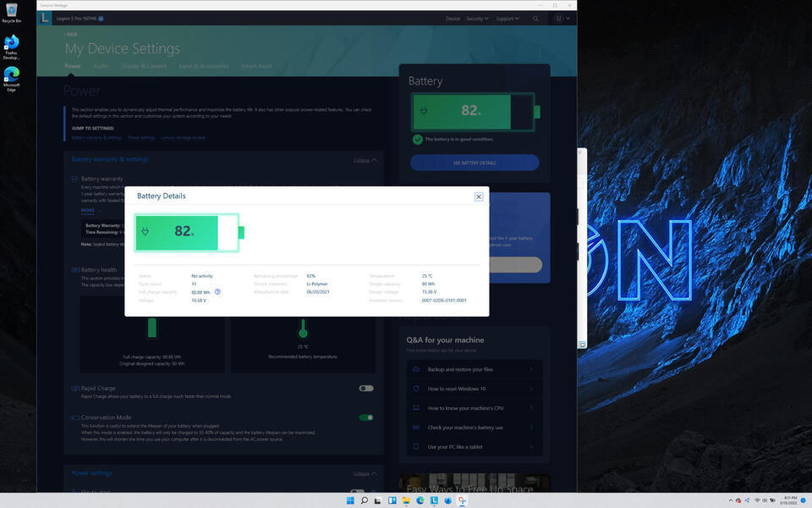The height and width of the screenshot is (508, 812).
Task: Click chevron beside How to reset Windows 10
Action: point(531,389)
